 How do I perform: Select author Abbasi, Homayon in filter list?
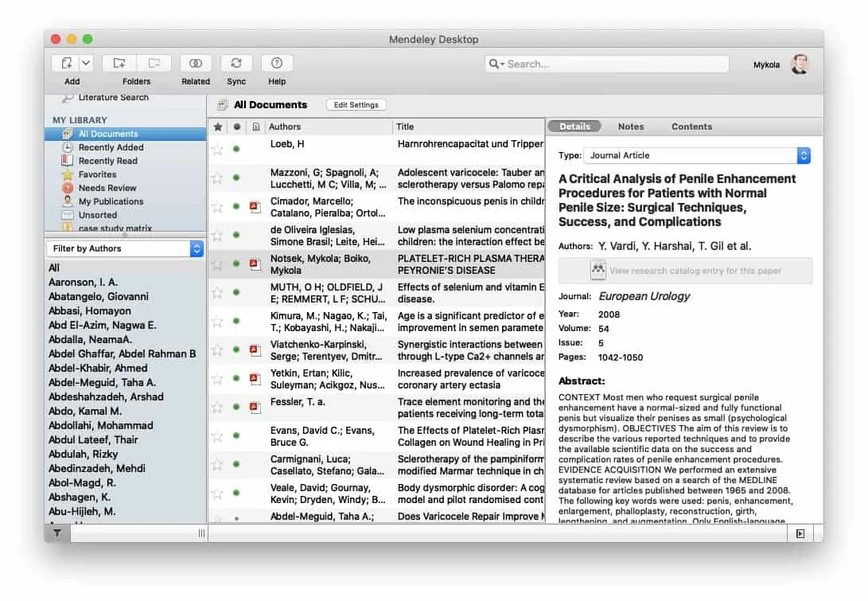(x=90, y=310)
